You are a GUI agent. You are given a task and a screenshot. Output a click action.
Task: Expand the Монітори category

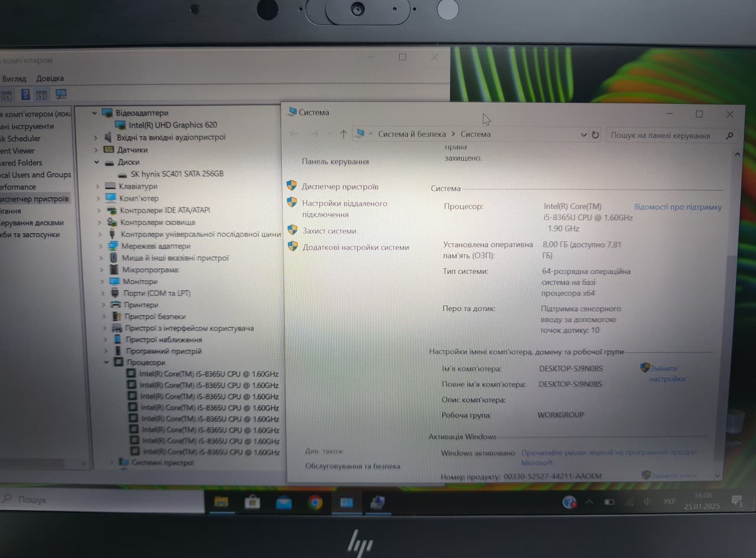102,281
